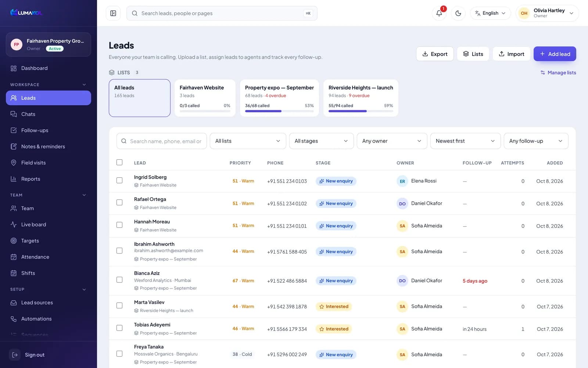Check the Bianca Aziz row checkbox
This screenshot has height=368, width=588.
coord(119,280)
